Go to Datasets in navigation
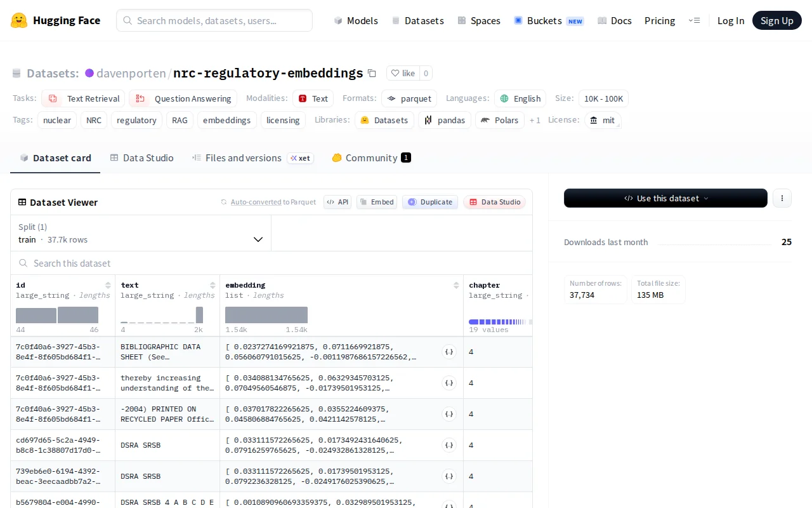This screenshot has width=812, height=508. [x=417, y=20]
